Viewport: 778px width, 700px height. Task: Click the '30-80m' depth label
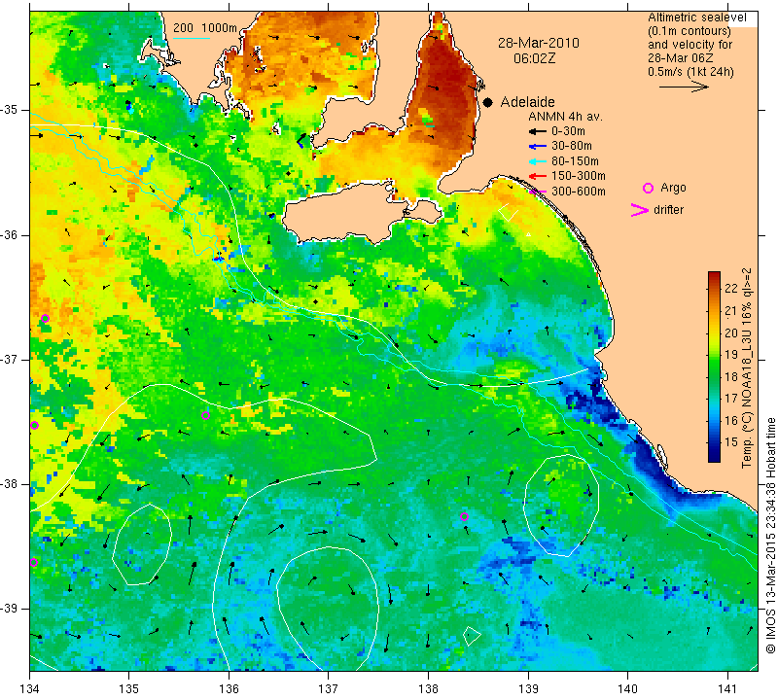coord(572,146)
